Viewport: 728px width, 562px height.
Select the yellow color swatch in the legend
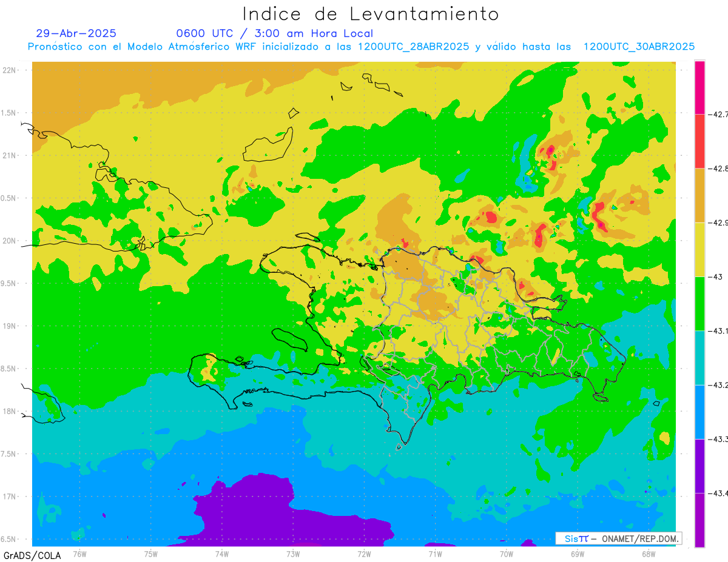699,249
